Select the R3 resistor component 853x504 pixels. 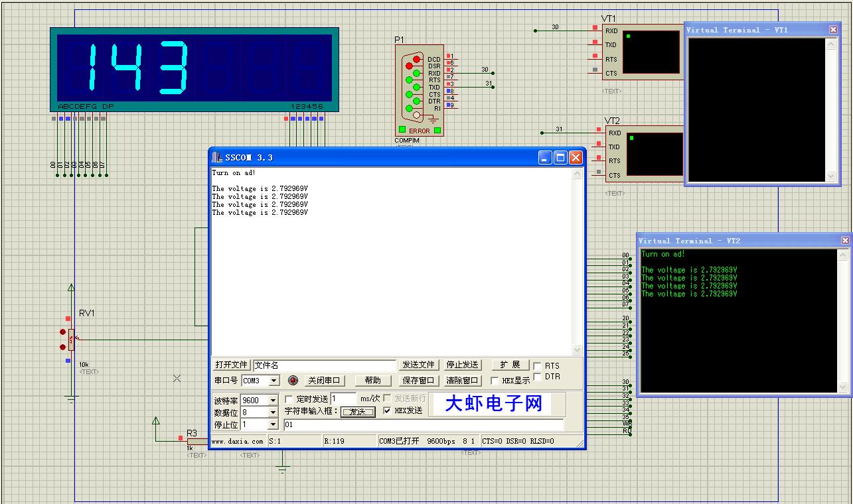(x=197, y=440)
